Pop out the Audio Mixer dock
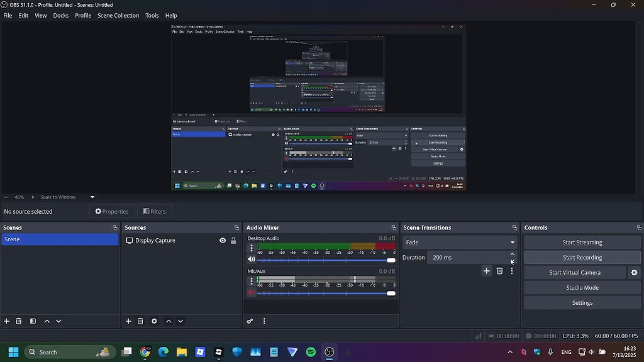 (x=394, y=228)
